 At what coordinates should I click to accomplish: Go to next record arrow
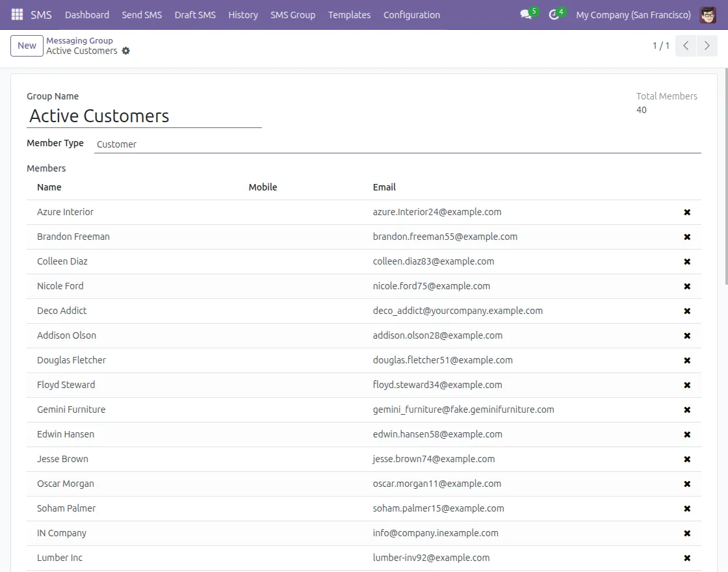(x=707, y=46)
